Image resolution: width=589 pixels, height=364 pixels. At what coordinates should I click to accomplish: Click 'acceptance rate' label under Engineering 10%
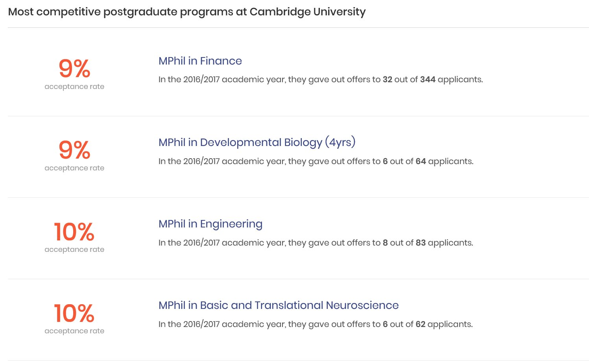click(x=74, y=249)
